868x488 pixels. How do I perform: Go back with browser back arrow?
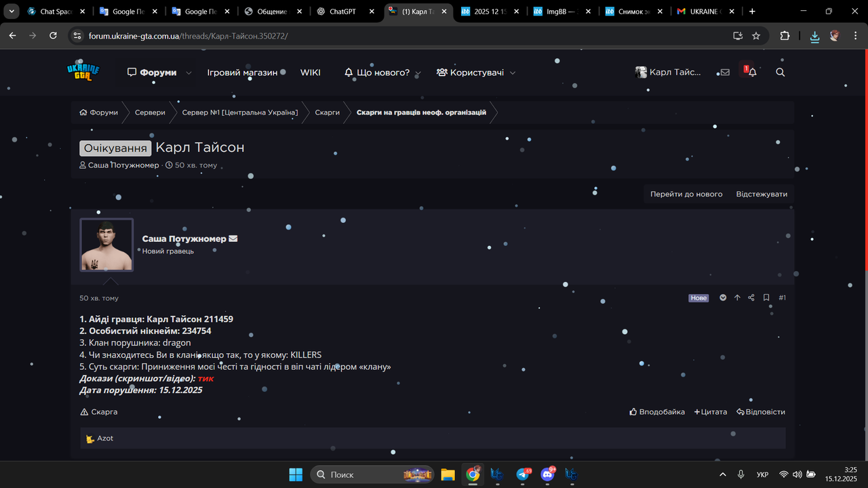pos(12,36)
